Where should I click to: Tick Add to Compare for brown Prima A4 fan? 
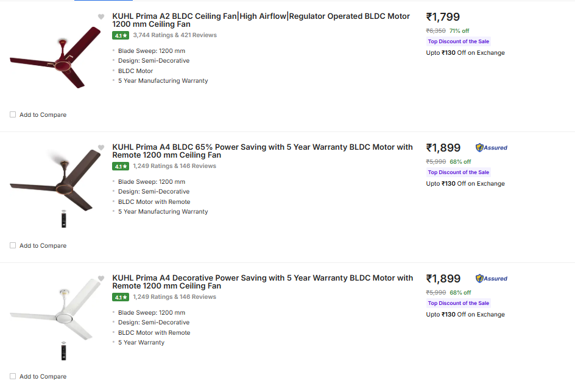tap(13, 245)
